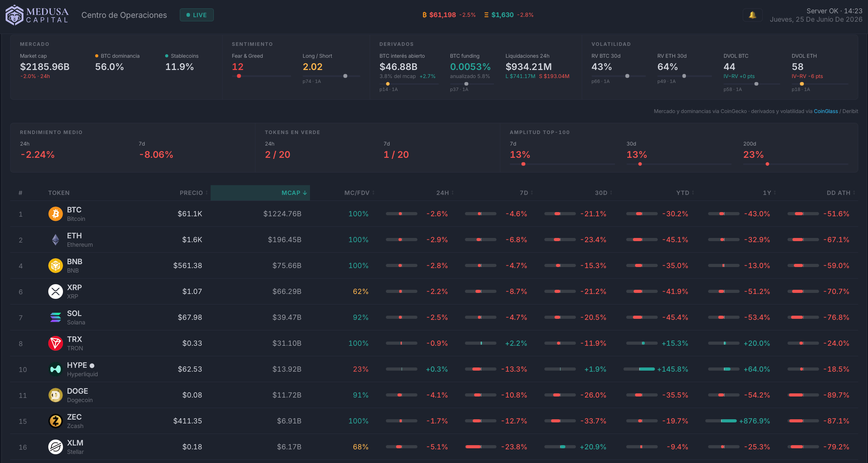Click the Bitcoin coin icon

click(56, 214)
